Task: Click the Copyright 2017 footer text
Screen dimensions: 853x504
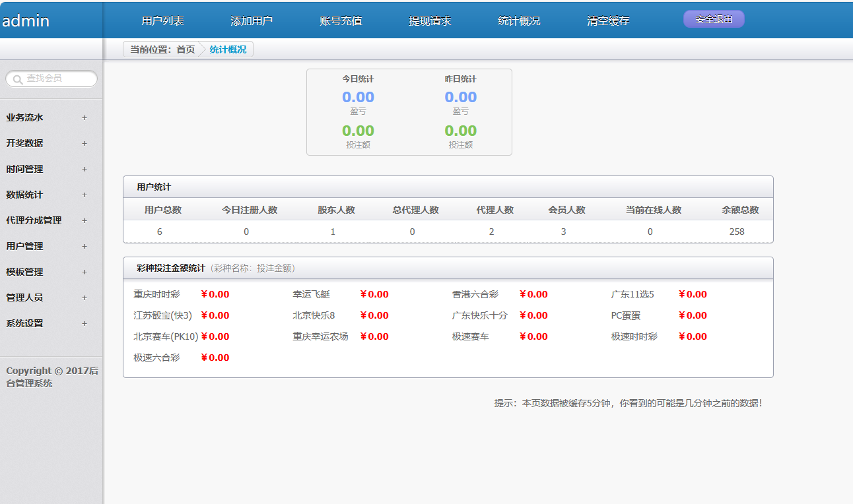Action: (x=52, y=377)
